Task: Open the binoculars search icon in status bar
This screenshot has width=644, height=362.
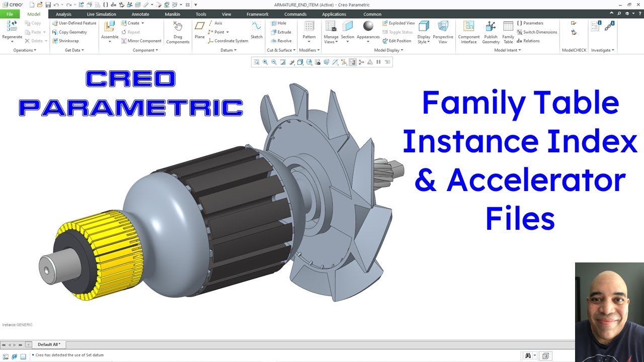Action: click(528, 355)
